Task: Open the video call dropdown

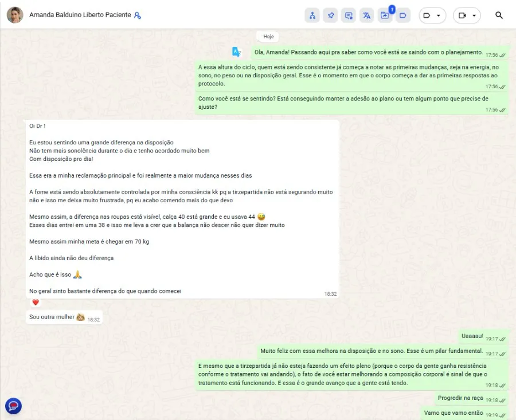Action: [x=467, y=15]
